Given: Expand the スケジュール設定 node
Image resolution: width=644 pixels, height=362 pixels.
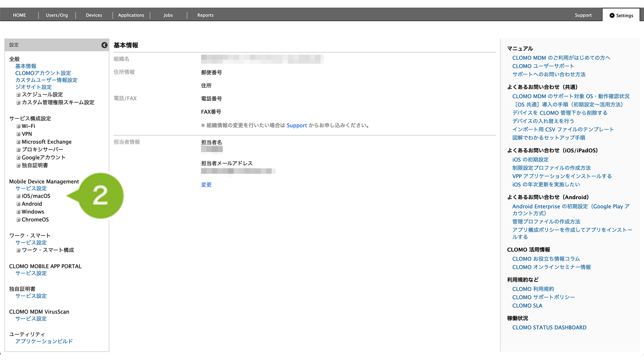Looking at the screenshot, I should (18, 95).
